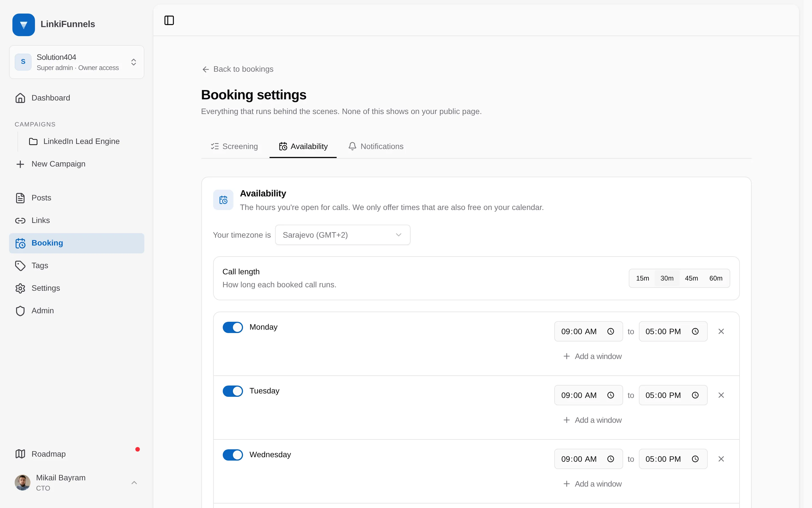Select 30m call length

click(667, 278)
